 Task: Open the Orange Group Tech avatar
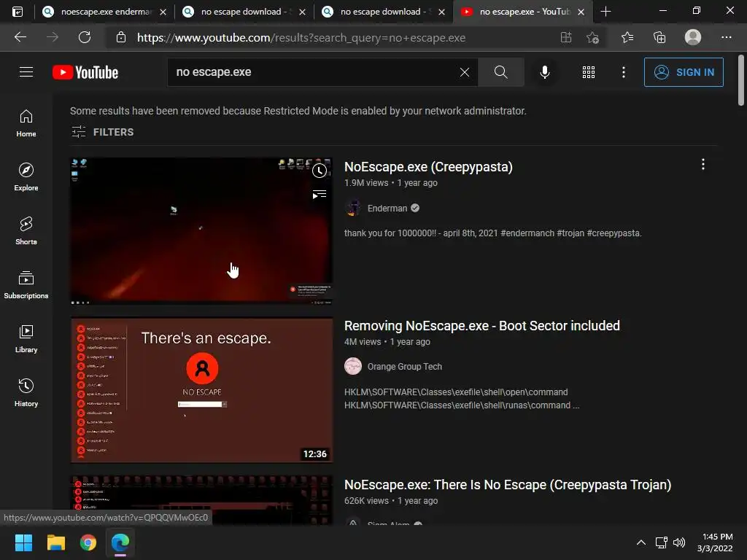[x=353, y=366]
